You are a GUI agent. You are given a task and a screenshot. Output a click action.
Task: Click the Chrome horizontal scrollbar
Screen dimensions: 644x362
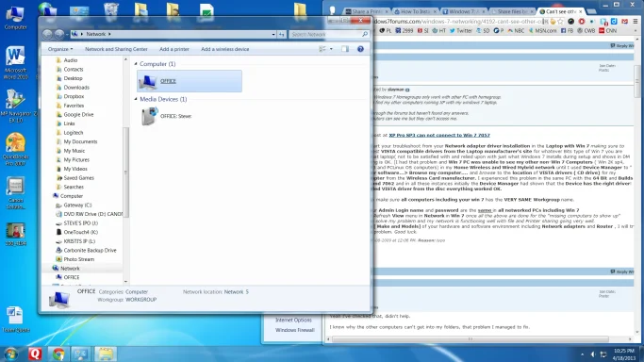470,339
